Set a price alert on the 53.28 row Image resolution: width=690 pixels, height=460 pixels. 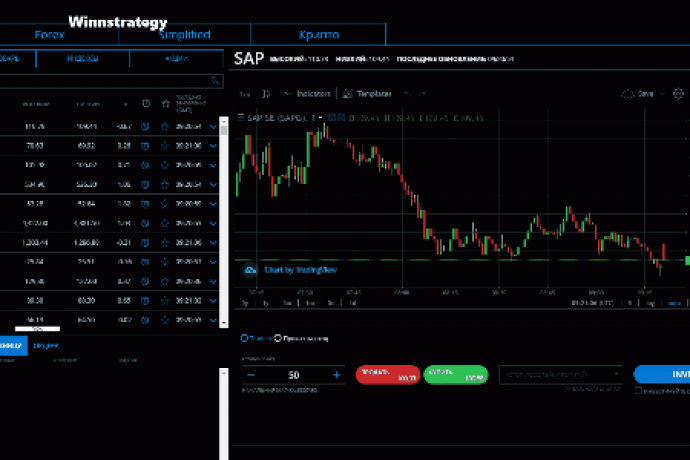click(145, 204)
